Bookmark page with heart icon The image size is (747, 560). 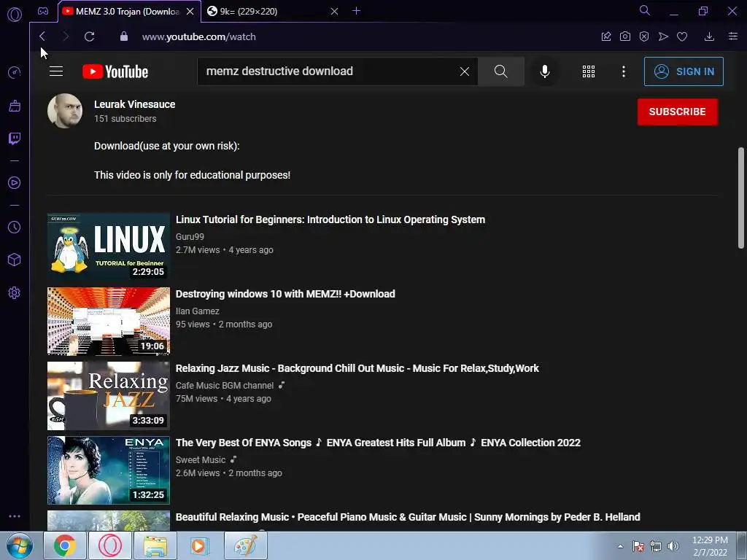tap(682, 36)
